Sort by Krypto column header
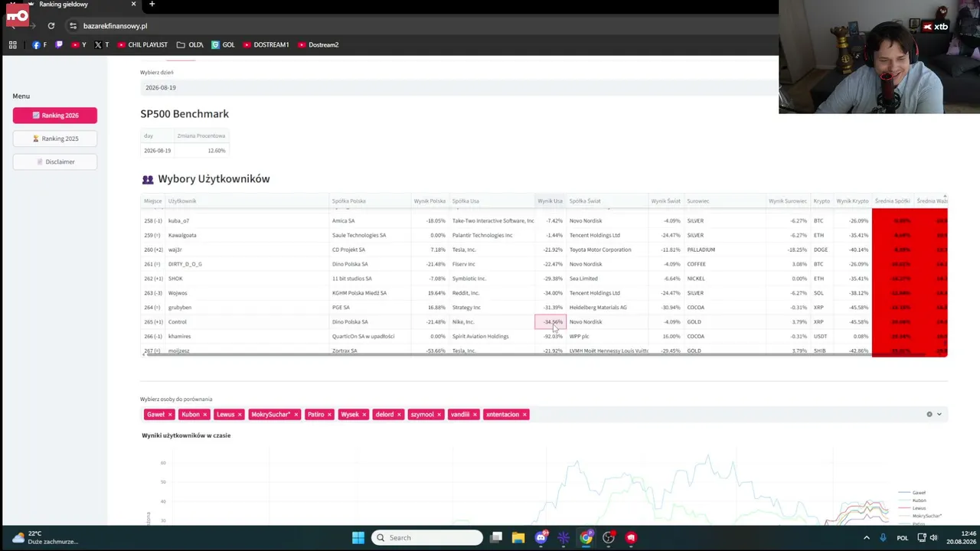Screen dimensions: 980x551 822,201
